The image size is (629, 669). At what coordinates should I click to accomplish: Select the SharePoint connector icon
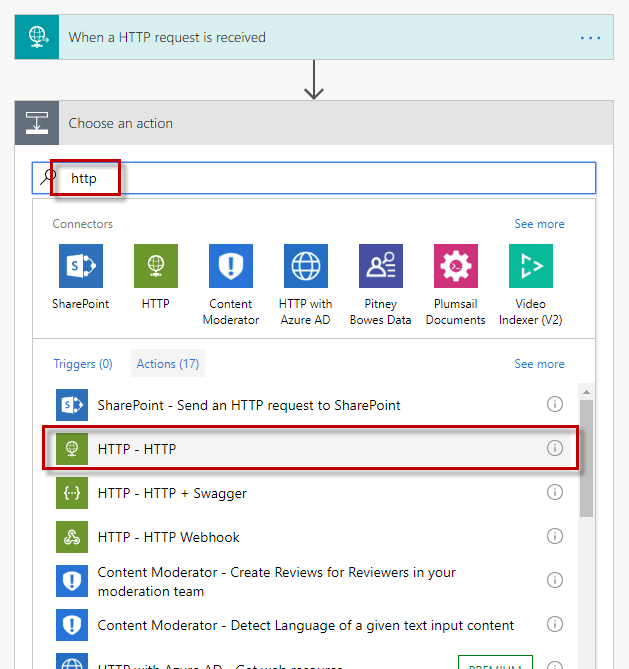81,266
